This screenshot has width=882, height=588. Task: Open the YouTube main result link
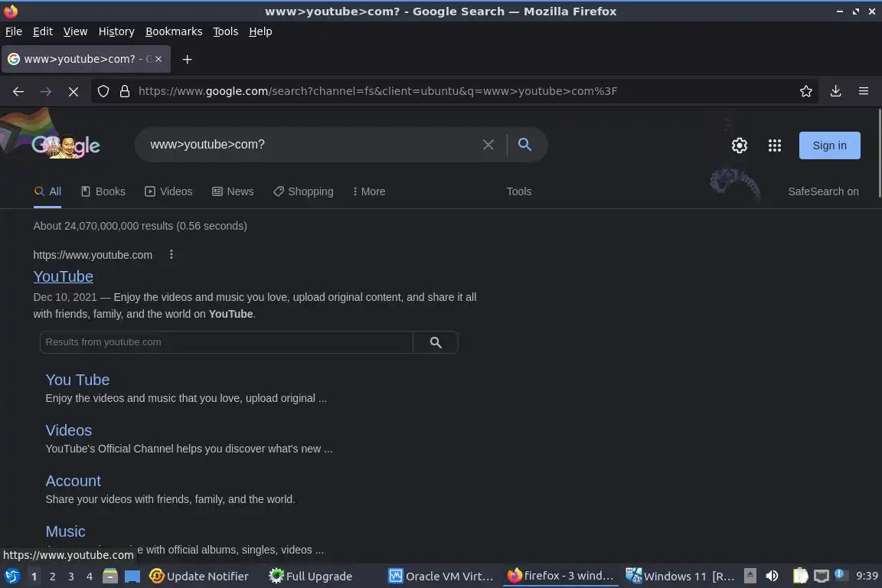tap(63, 276)
